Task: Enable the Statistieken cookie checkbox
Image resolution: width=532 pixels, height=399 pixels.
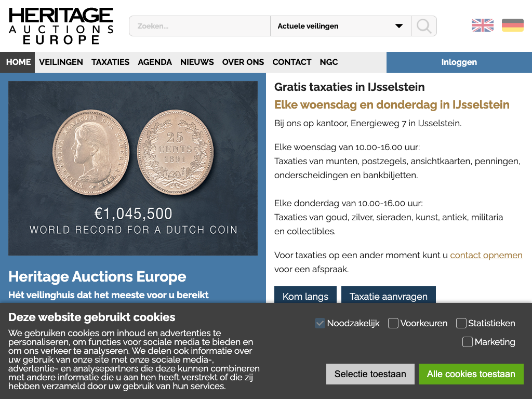Action: click(461, 323)
